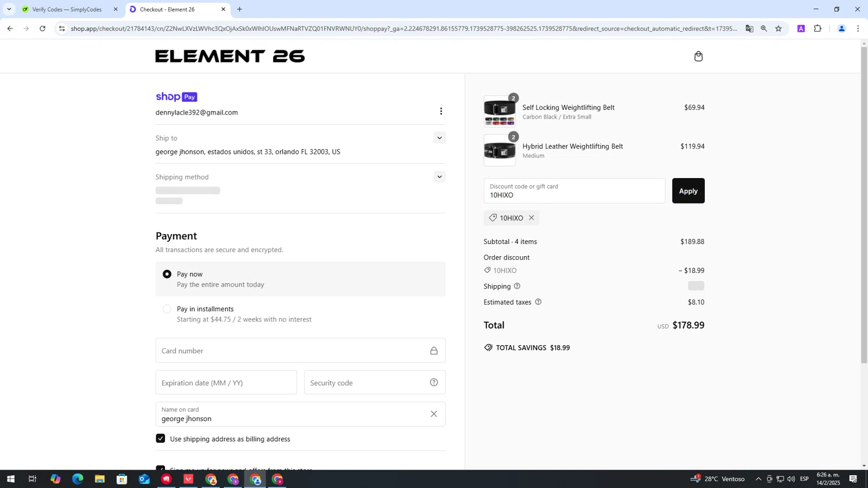Apply the discount code

(688, 191)
